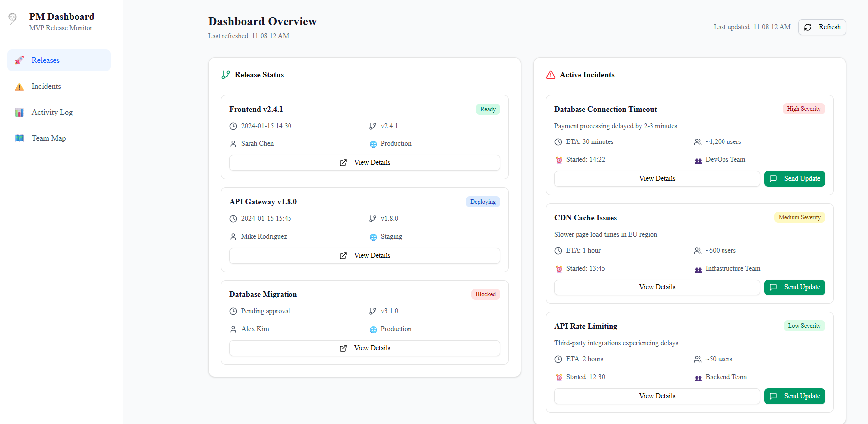Click the PM Dashboard logo icon

(13, 19)
